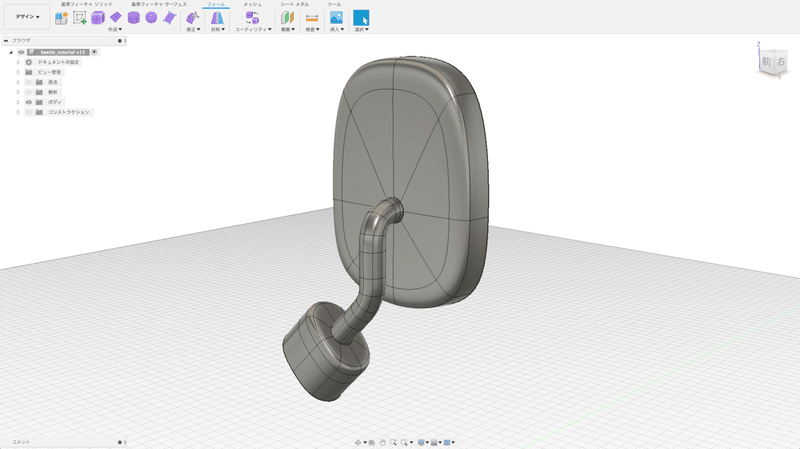Toggle the hidden eye on 解析 folder
Viewport: 800px width, 449px height.
point(29,92)
